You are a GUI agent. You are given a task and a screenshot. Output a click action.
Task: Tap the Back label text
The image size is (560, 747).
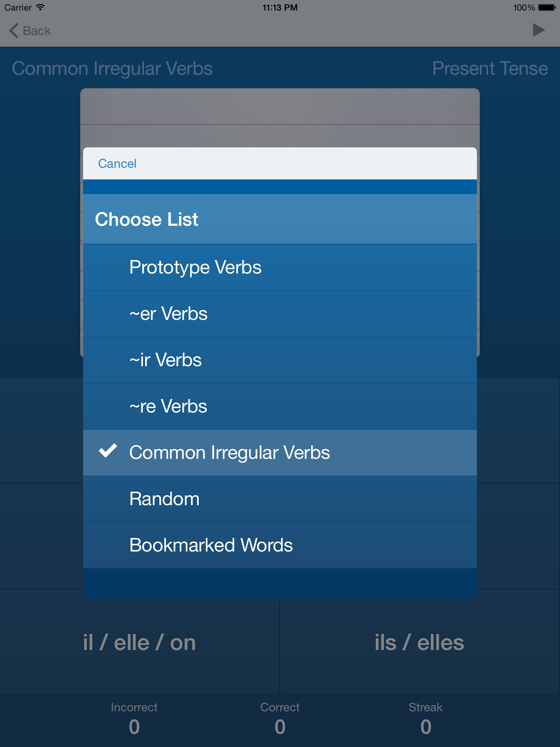[36, 31]
